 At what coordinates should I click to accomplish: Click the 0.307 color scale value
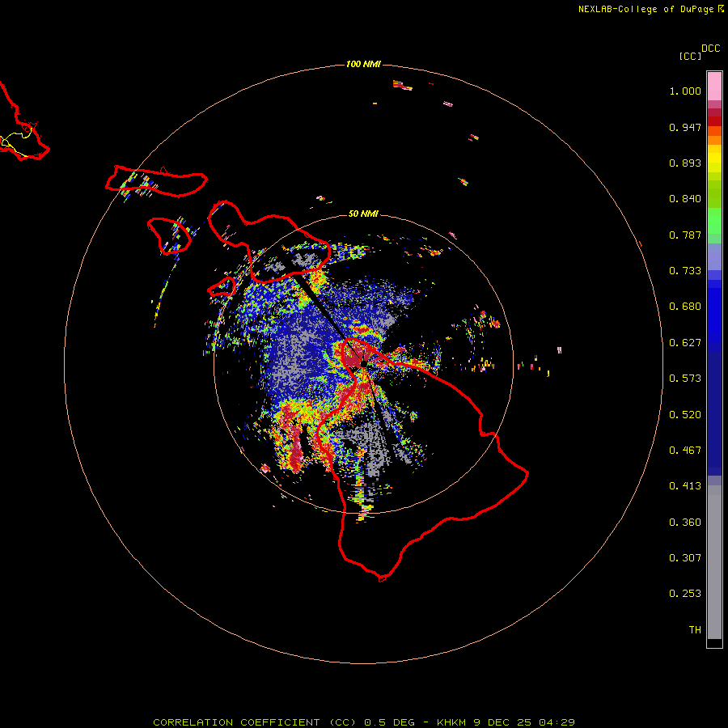(x=685, y=558)
